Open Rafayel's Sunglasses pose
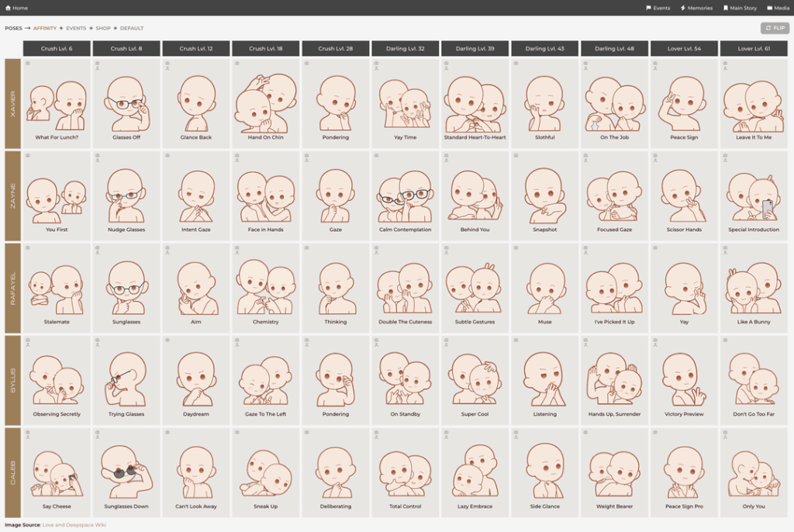This screenshot has height=532, width=794. pyautogui.click(x=126, y=288)
